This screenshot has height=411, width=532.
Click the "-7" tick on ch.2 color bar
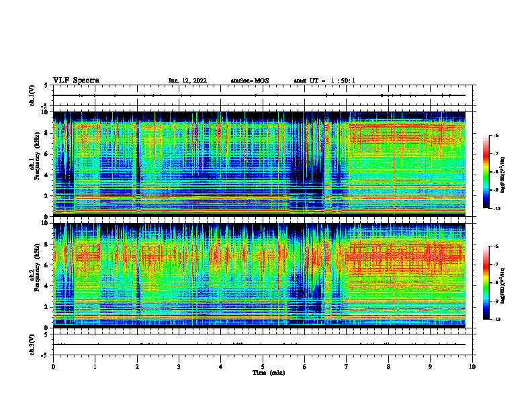click(x=496, y=265)
